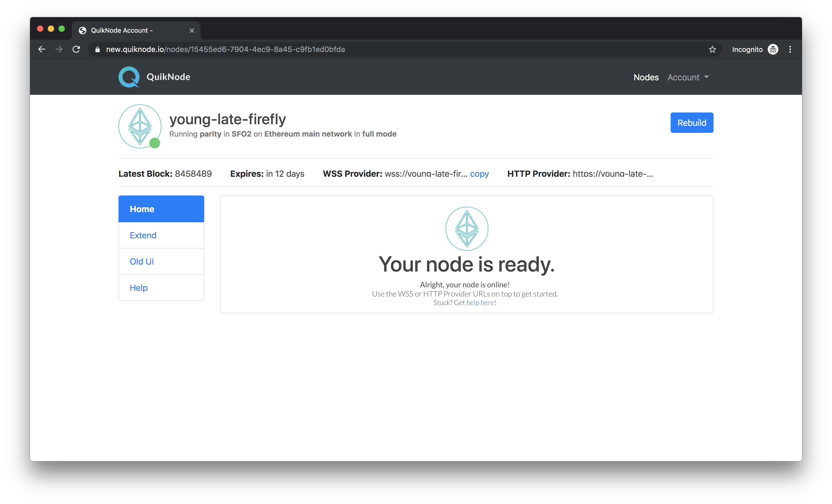Reload the page with the refresh icon
Screen dimensions: 832x504
point(76,49)
